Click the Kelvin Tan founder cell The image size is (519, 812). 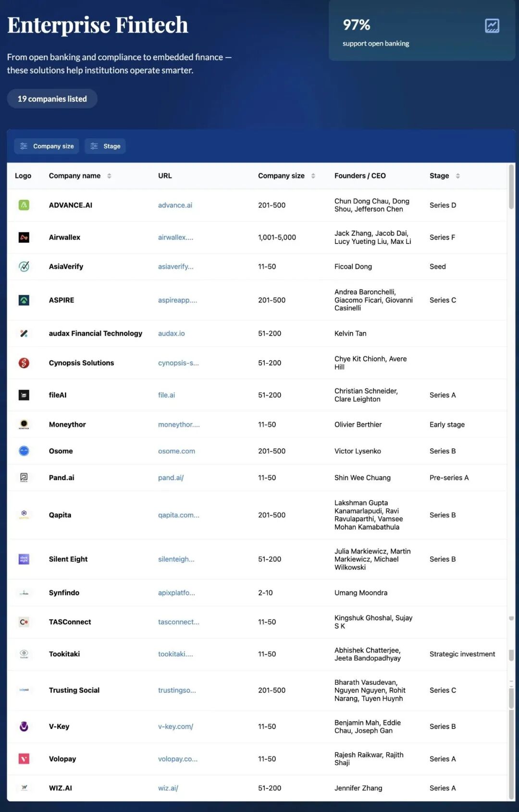tap(350, 333)
